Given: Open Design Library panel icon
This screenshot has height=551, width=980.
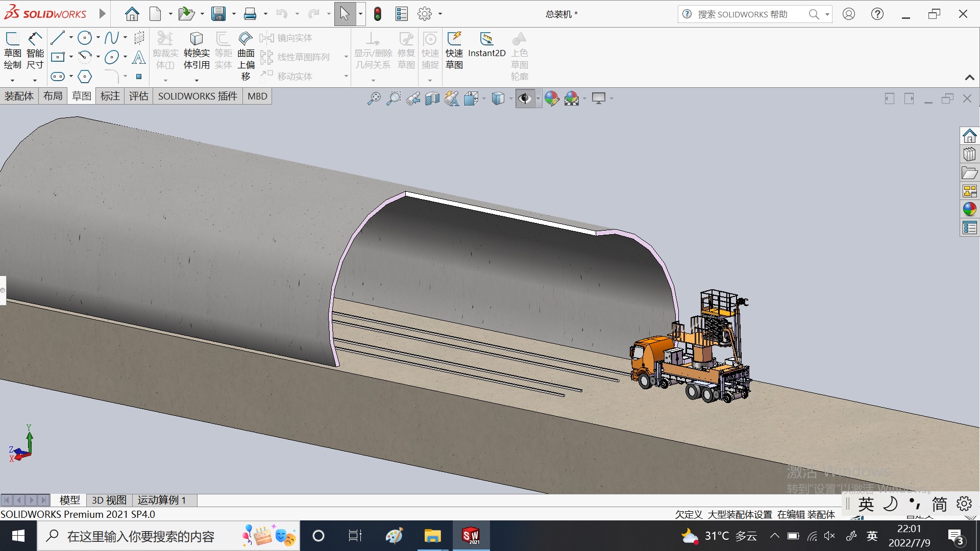Looking at the screenshot, I should [969, 155].
